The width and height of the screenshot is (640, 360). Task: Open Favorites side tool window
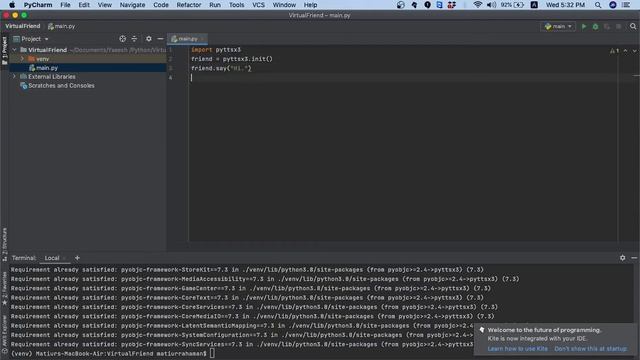click(x=4, y=288)
